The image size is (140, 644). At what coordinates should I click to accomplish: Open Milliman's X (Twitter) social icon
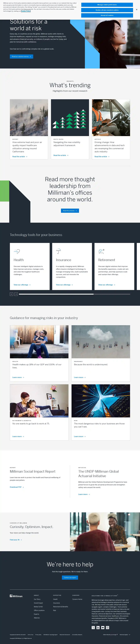point(93,627)
